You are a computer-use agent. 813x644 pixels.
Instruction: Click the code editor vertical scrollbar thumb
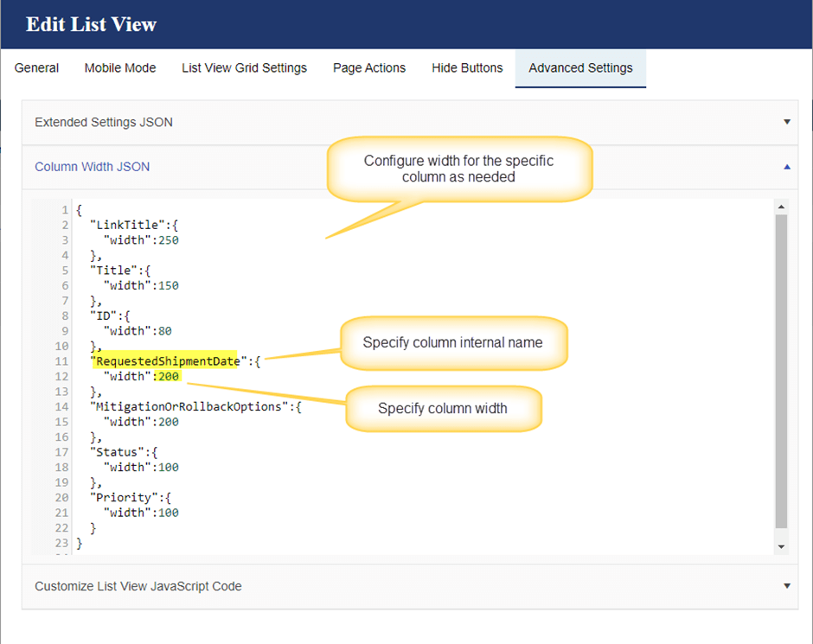[782, 372]
